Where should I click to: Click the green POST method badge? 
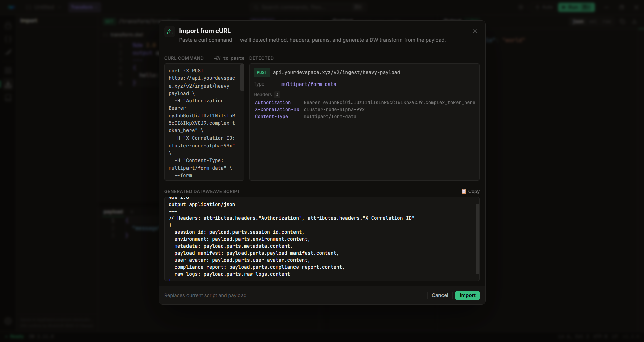[x=262, y=72]
